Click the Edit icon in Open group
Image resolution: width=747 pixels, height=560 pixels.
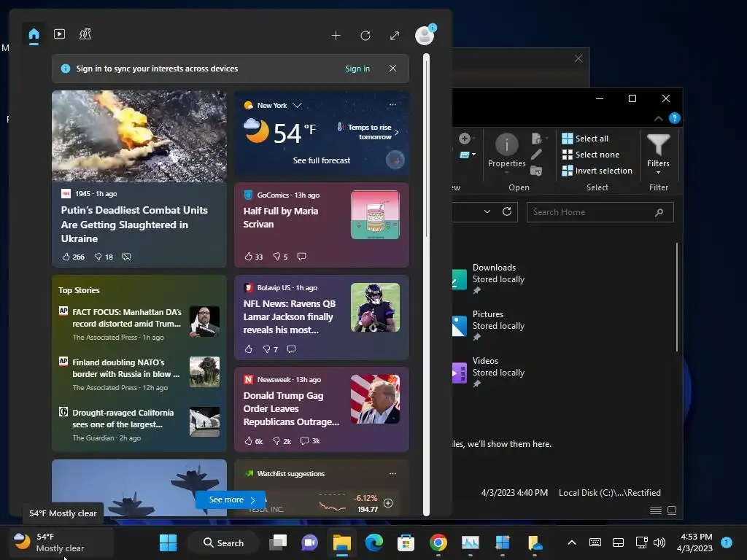pos(536,155)
